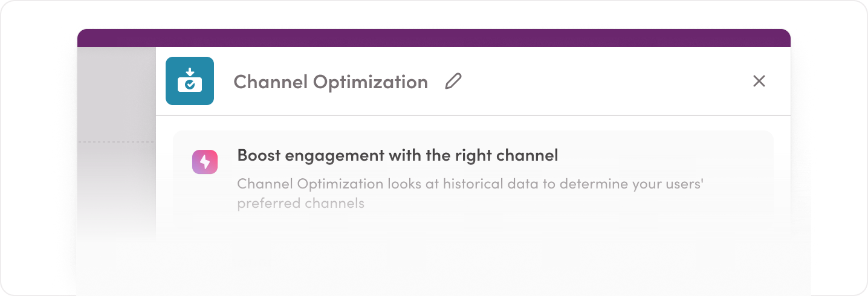
Task: Click the pink lightning bolt icon
Action: click(x=205, y=162)
